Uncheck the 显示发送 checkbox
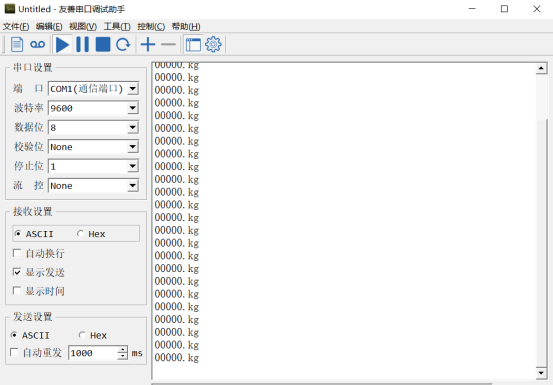 (17, 272)
